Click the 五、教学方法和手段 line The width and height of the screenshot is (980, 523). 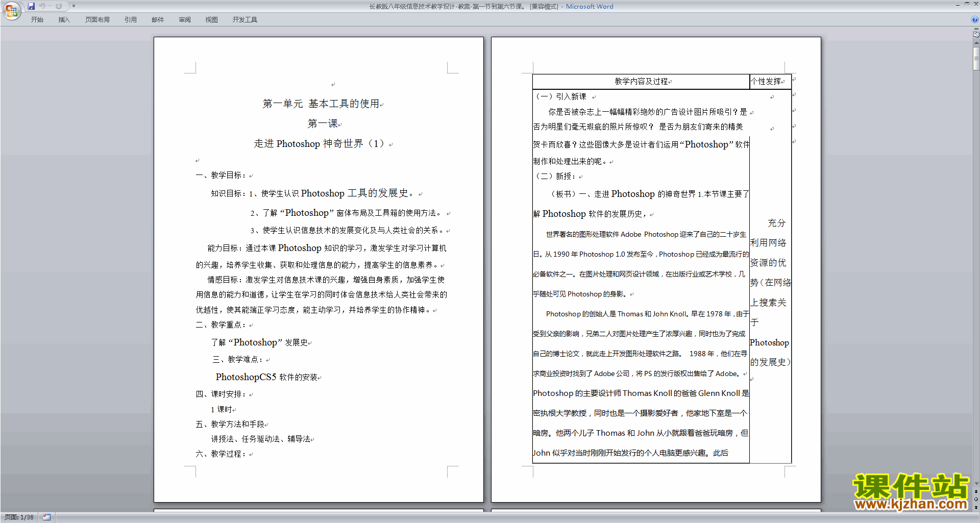(x=230, y=424)
